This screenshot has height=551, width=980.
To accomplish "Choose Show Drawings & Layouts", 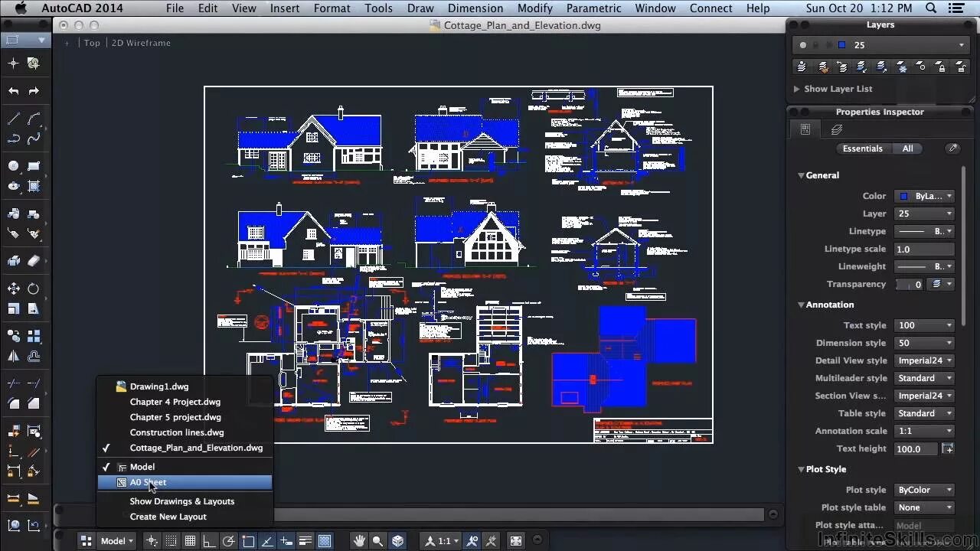I will [x=181, y=501].
